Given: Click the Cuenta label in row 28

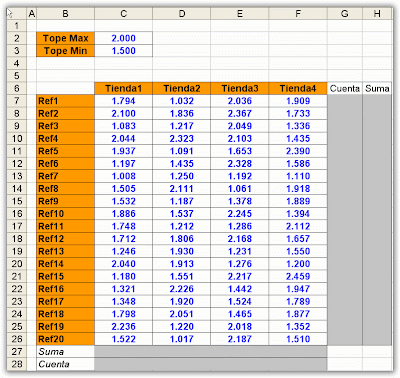Looking at the screenshot, I should (x=65, y=364).
